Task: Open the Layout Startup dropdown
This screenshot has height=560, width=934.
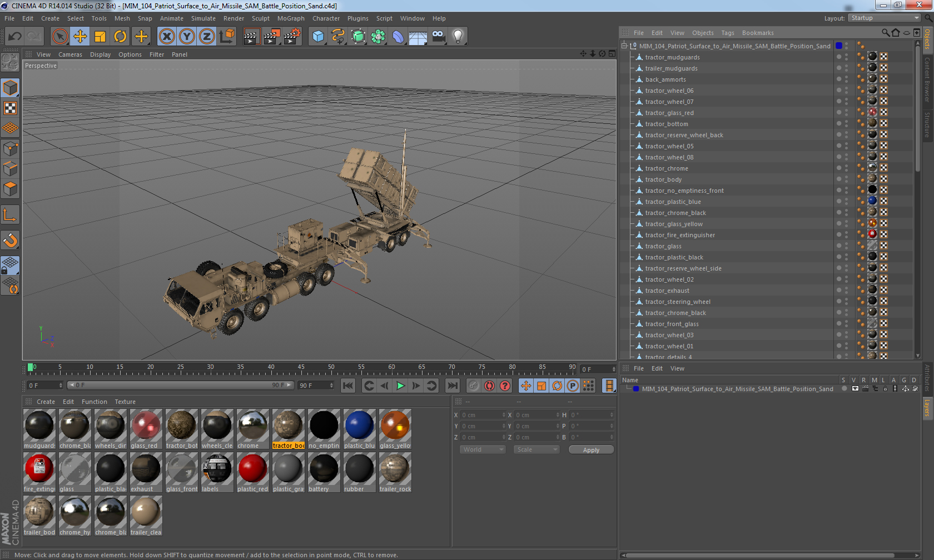Action: [884, 18]
